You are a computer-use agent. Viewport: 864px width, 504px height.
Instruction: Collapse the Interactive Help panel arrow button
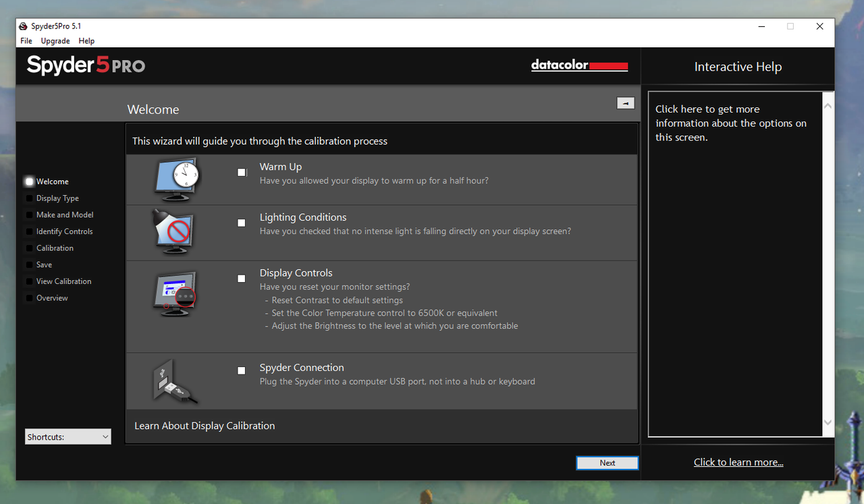[x=626, y=103]
